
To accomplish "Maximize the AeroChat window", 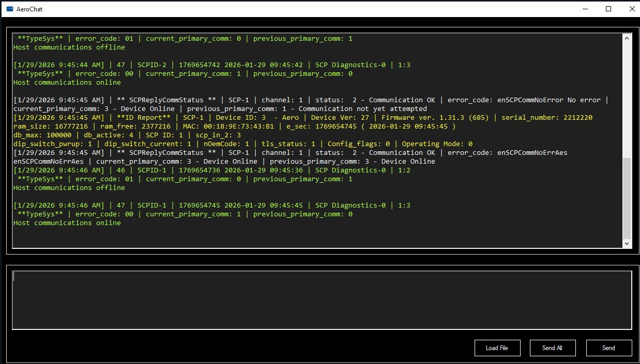I will click(608, 9).
